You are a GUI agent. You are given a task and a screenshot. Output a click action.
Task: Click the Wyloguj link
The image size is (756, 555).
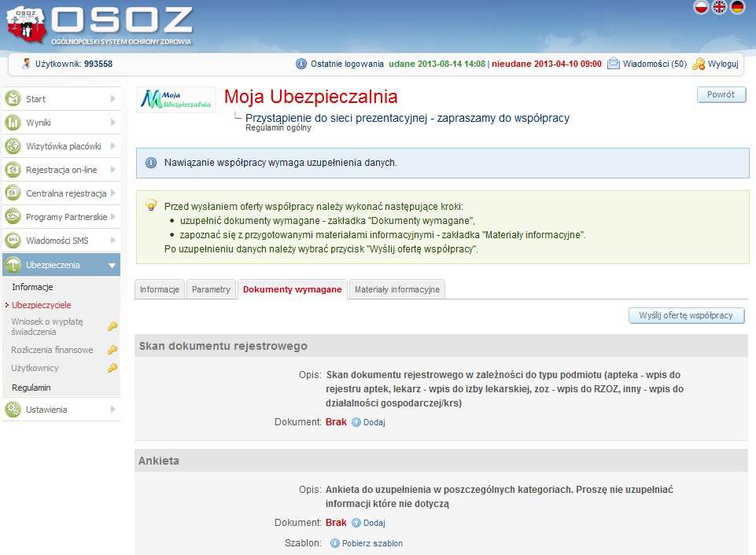pos(723,64)
